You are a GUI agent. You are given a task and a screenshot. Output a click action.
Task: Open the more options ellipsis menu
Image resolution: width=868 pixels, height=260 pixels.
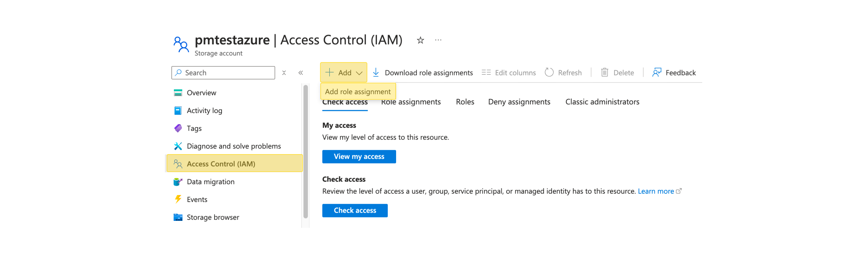[438, 40]
